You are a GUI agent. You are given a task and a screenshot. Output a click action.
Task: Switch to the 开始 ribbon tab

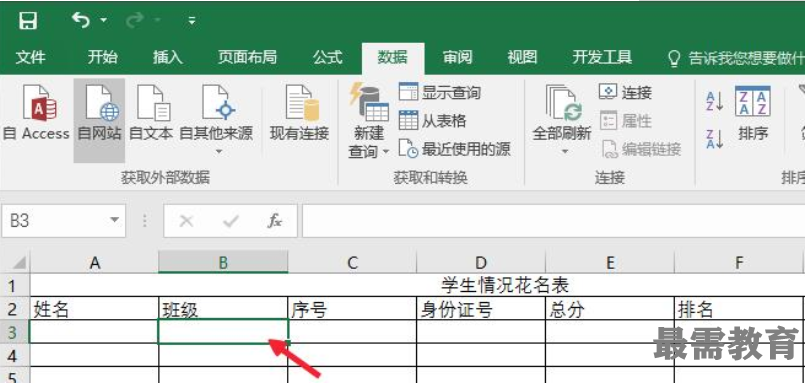tap(102, 58)
